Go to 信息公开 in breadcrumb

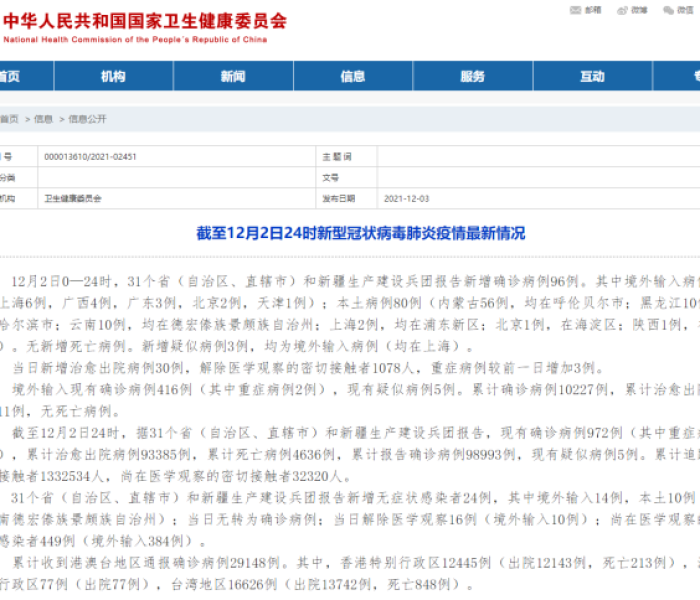coord(87,119)
